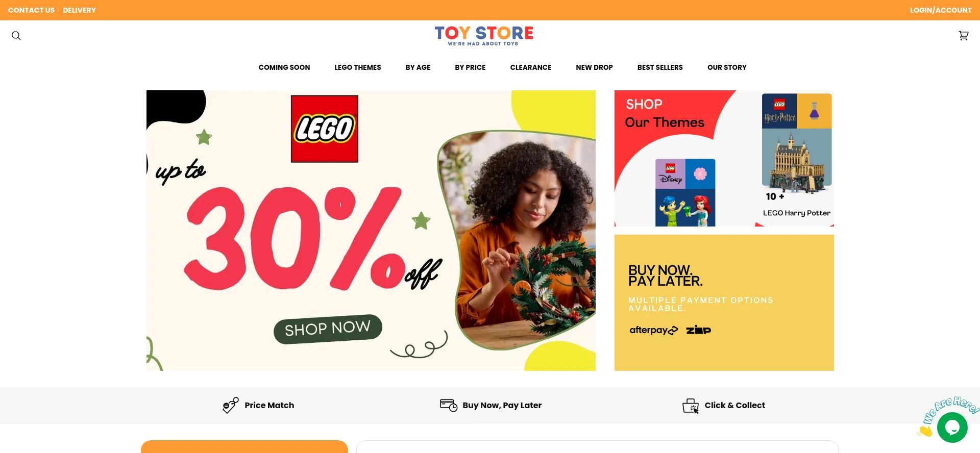Click the Zip payment logo
Screen dimensions: 980x453
[699, 330]
